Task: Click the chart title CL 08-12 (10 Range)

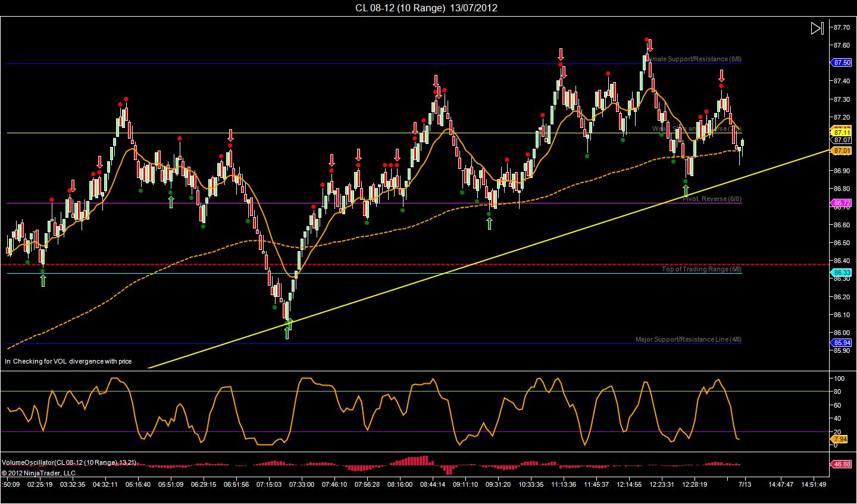Action: [x=400, y=8]
